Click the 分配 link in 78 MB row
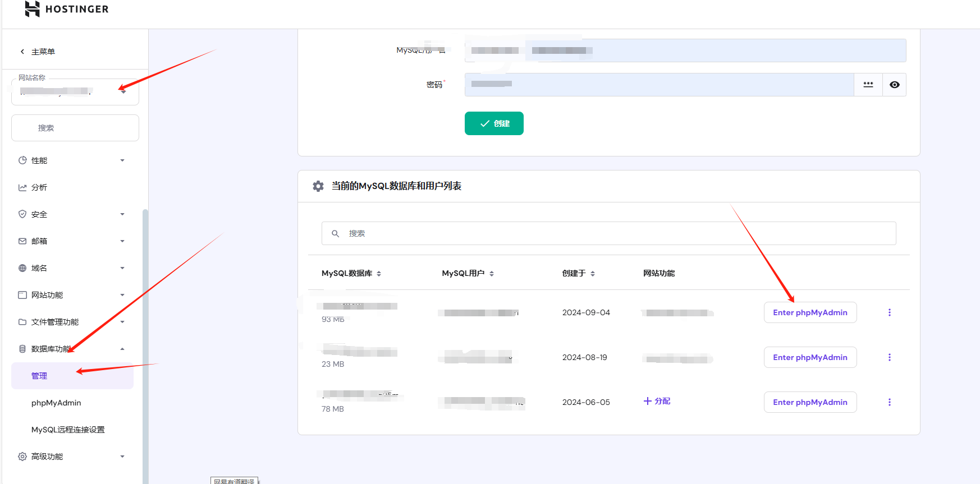 pos(657,401)
